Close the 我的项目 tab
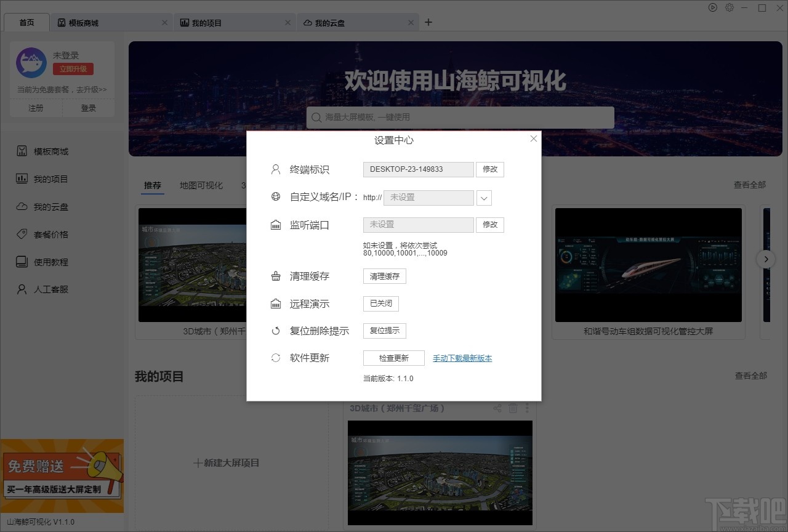788x532 pixels. click(287, 23)
